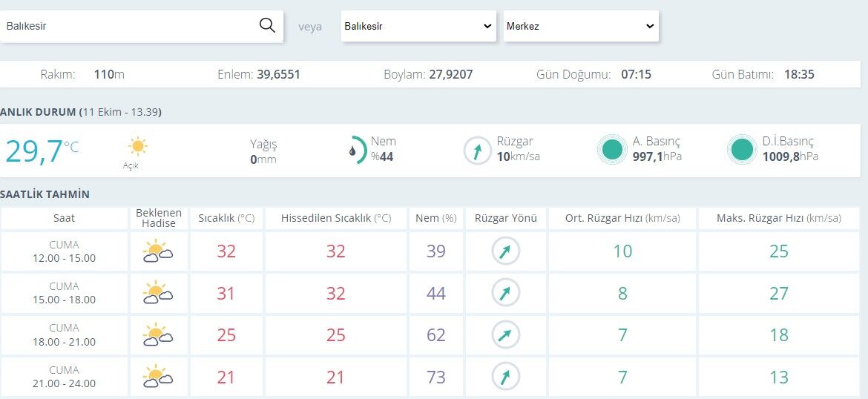868x399 pixels.
Task: Click wind direction icon in 12.00 - 15.00 row
Action: pyautogui.click(x=505, y=251)
